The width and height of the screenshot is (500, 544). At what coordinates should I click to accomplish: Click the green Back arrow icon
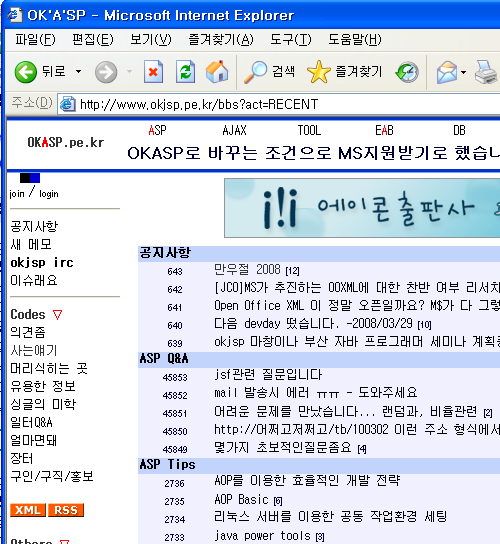pos(25,72)
